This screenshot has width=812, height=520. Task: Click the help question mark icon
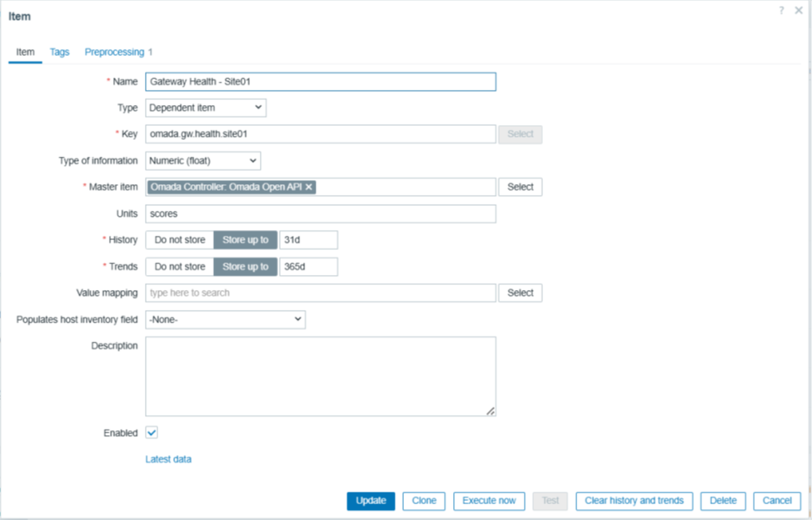pyautogui.click(x=781, y=10)
